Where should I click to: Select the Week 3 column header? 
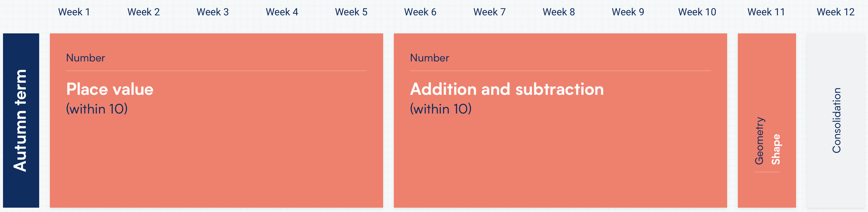tap(213, 12)
